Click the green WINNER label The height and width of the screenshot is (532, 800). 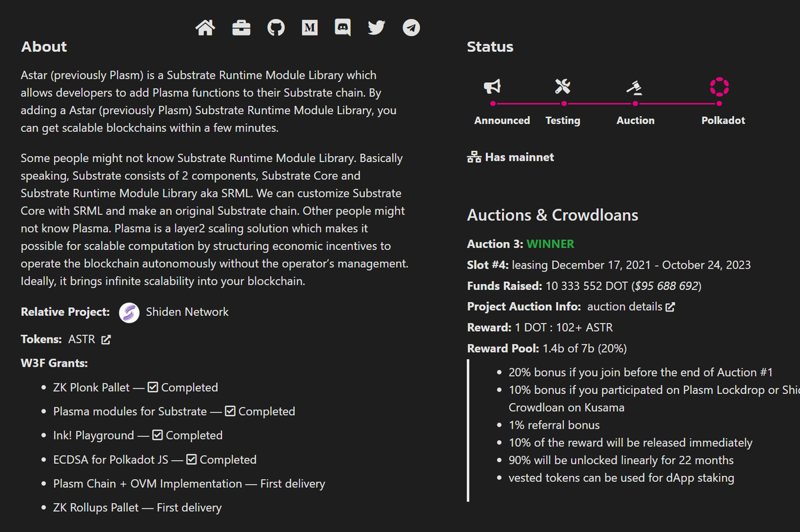(550, 244)
